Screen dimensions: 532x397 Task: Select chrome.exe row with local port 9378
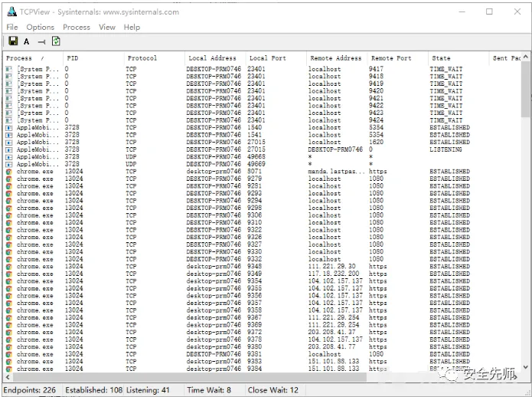click(x=262, y=340)
